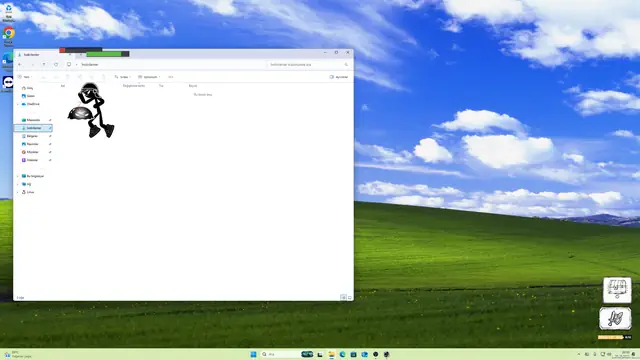Click the search magnifier in Explorer
Image resolution: width=640 pixels, height=360 pixels.
click(346, 64)
